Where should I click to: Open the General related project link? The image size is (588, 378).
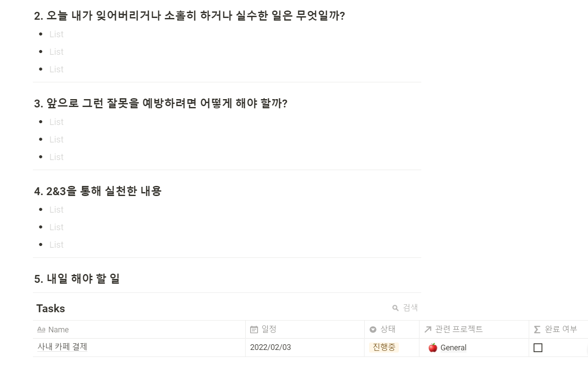click(453, 348)
